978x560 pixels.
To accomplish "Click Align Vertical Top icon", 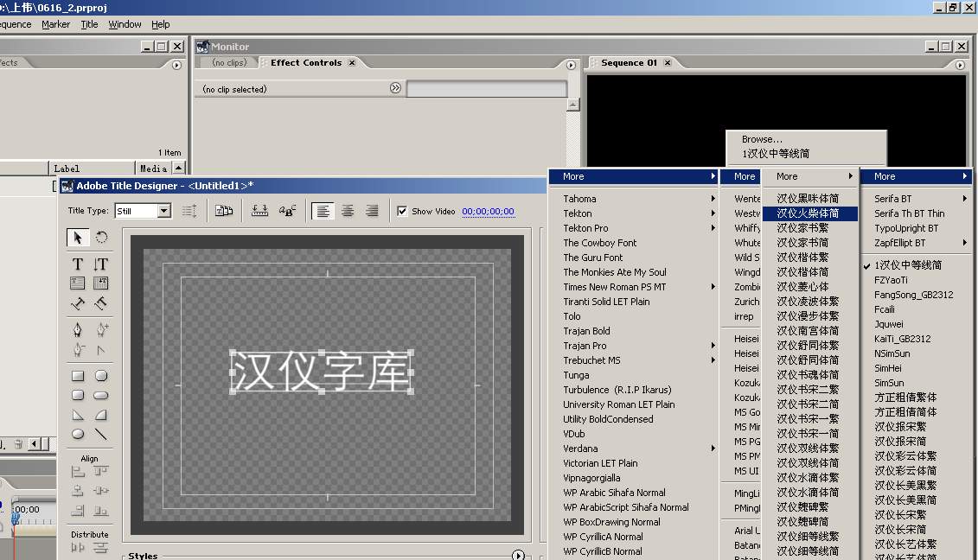I will (101, 472).
